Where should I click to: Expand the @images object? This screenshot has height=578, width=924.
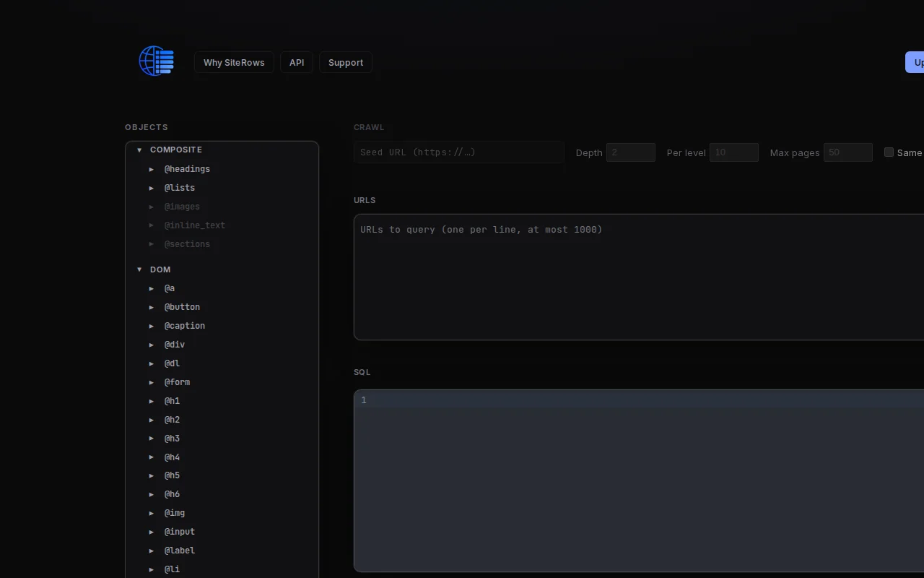point(152,207)
